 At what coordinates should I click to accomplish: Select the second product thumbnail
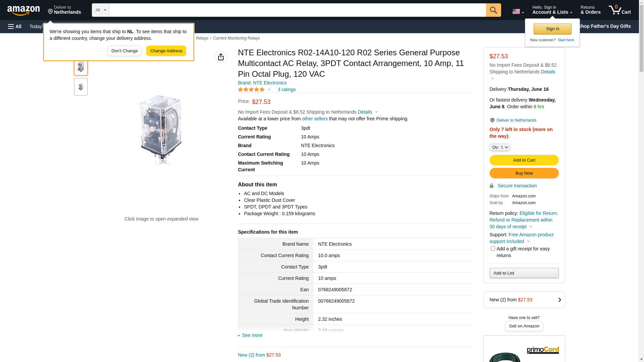[81, 87]
